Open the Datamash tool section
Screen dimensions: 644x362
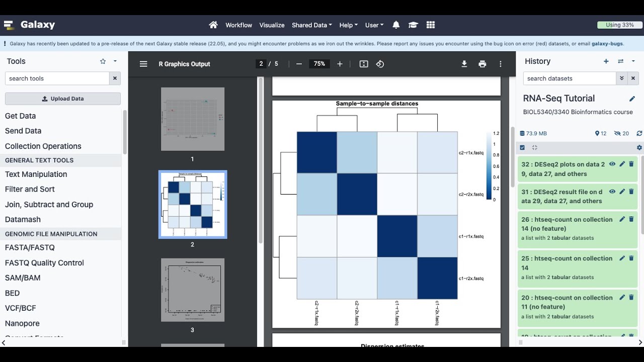(23, 219)
